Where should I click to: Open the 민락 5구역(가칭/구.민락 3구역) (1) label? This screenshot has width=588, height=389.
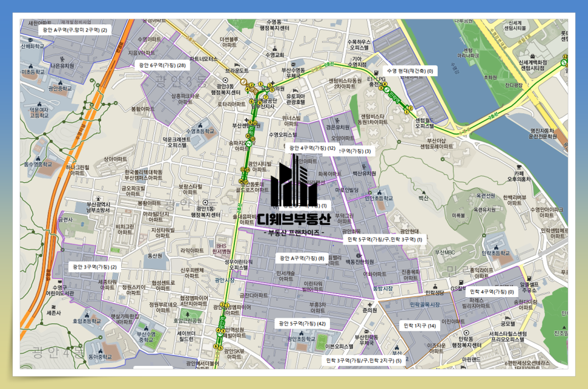[x=385, y=239]
